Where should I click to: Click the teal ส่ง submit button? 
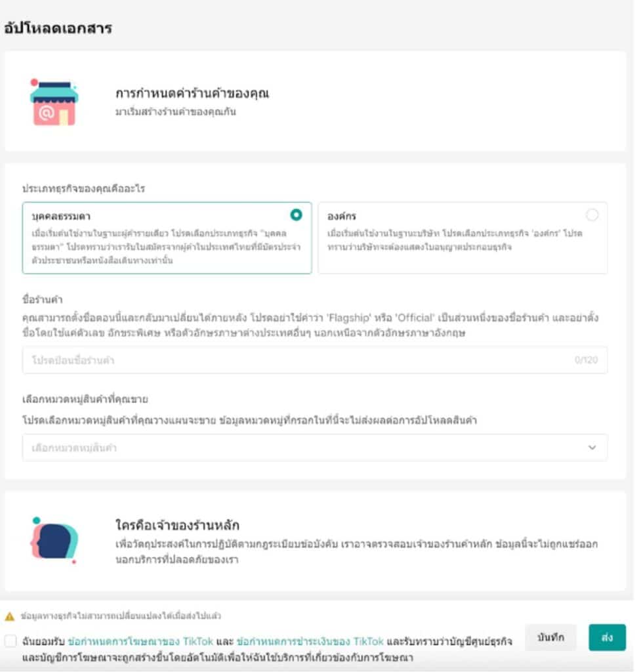tap(607, 638)
